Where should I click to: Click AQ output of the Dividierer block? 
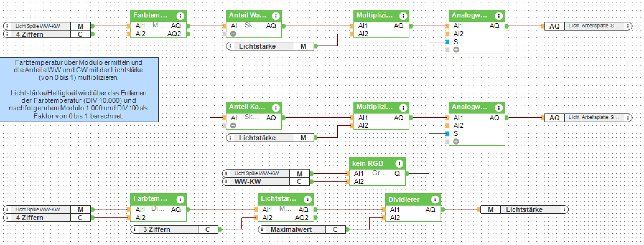(442, 209)
